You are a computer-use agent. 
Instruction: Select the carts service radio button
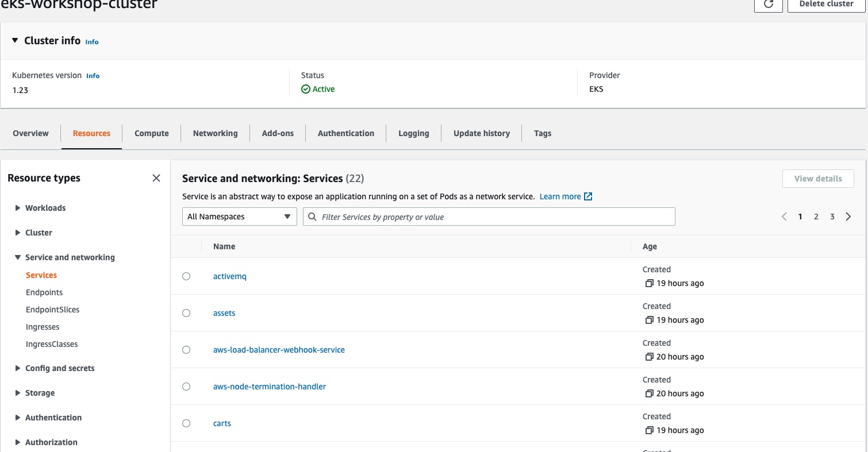(x=186, y=423)
